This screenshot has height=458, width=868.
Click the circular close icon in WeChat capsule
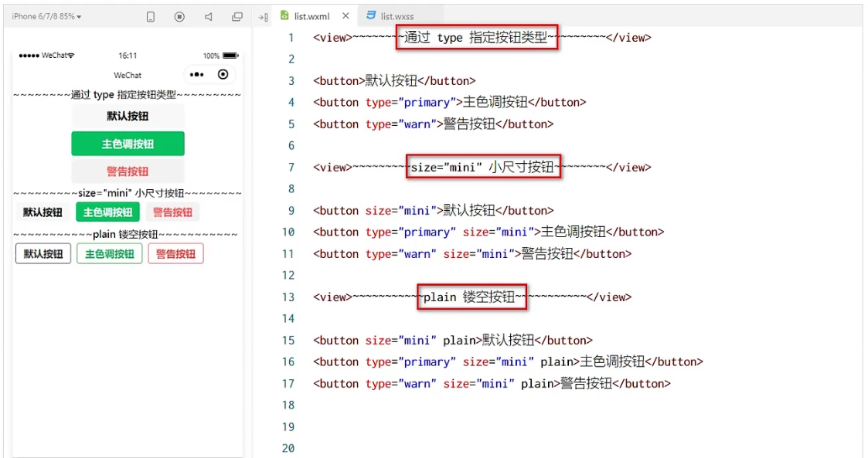223,75
